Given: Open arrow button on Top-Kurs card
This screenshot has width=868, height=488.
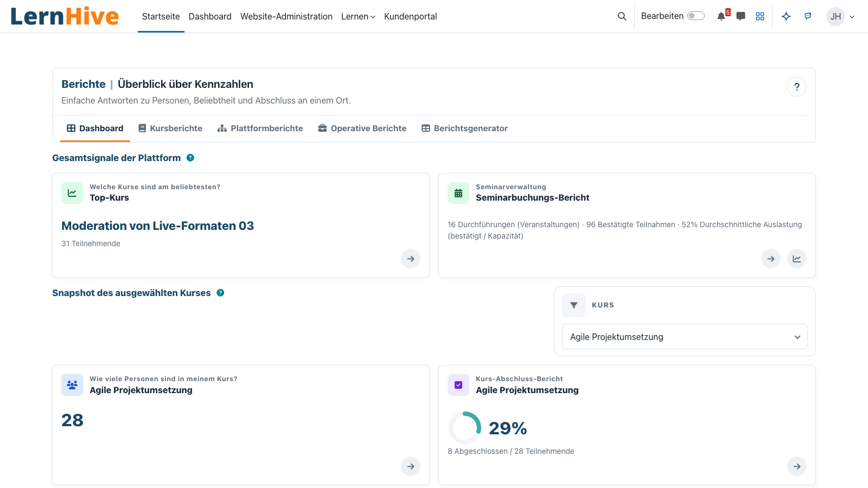Looking at the screenshot, I should (411, 259).
